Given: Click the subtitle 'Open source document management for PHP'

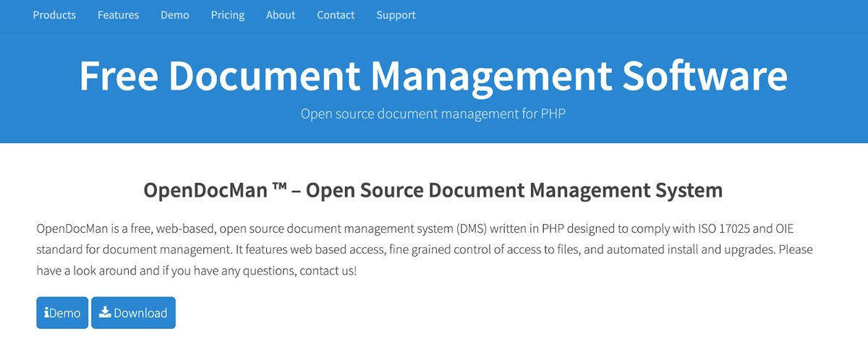Looking at the screenshot, I should pyautogui.click(x=433, y=113).
